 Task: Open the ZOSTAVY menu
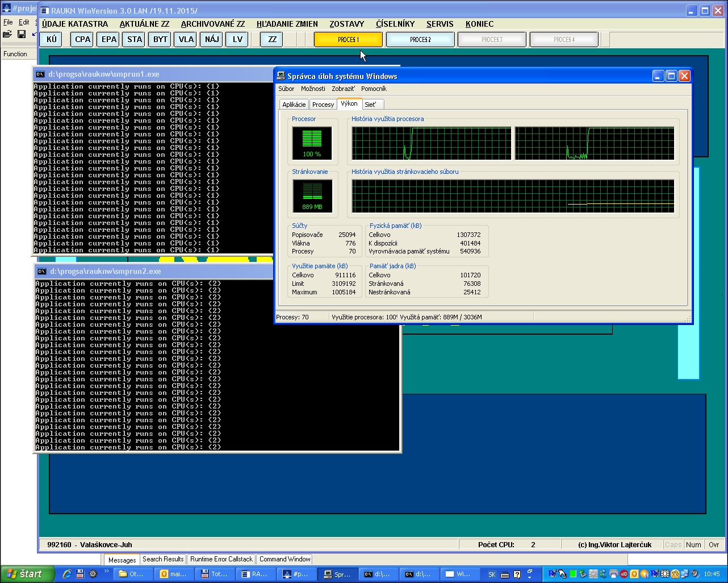click(347, 24)
